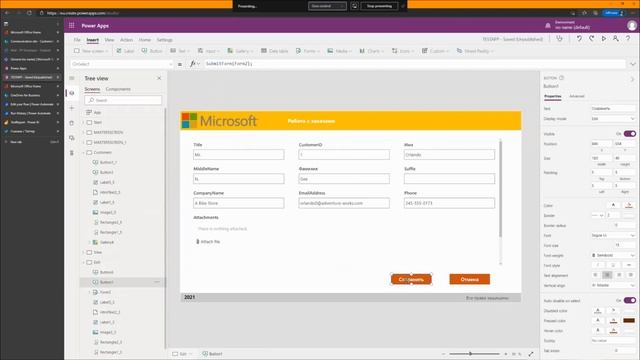Preview the app with play icon
The image size is (640, 360).
604,39
